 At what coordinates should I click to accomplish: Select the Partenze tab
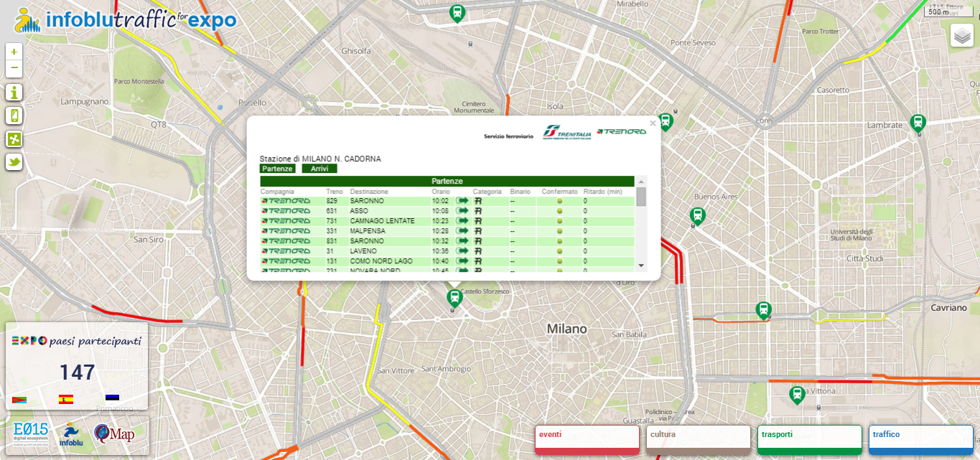coord(277,169)
